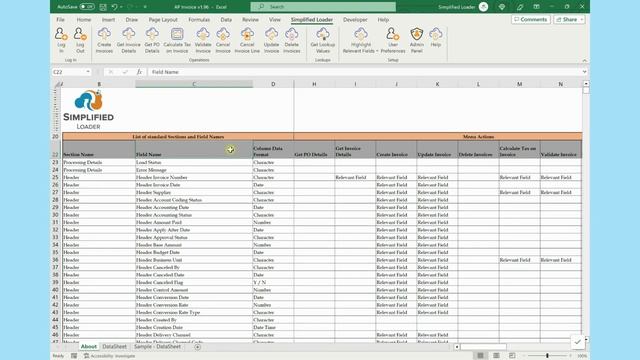640x360 pixels.
Task: Select cell Header Invoice Number
Action: 194,178
